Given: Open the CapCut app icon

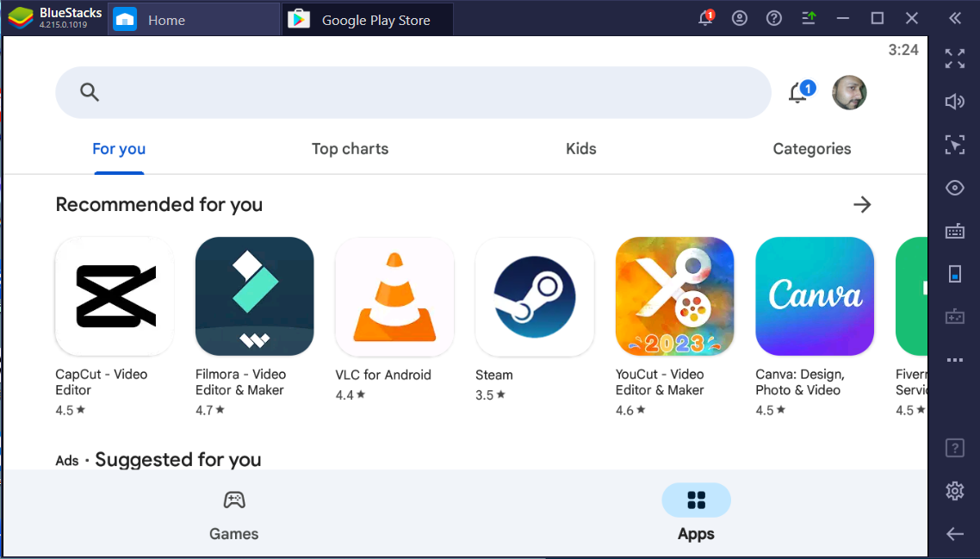Looking at the screenshot, I should tap(115, 295).
